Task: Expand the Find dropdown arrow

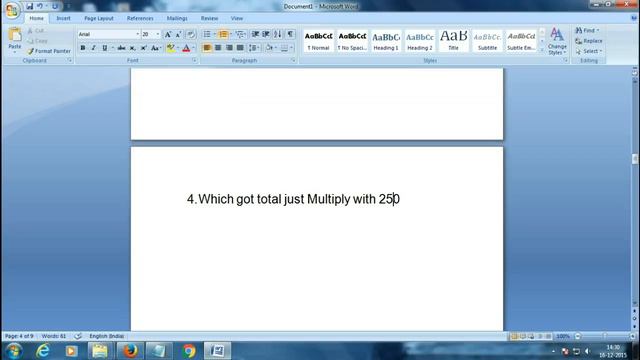Action: pyautogui.click(x=598, y=31)
